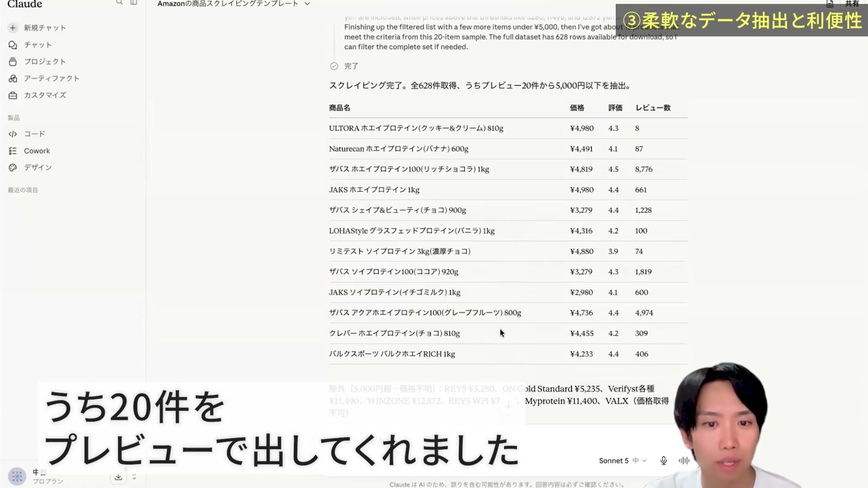Click the search icon in sidebar header
The width and height of the screenshot is (868, 488).
click(x=119, y=3)
